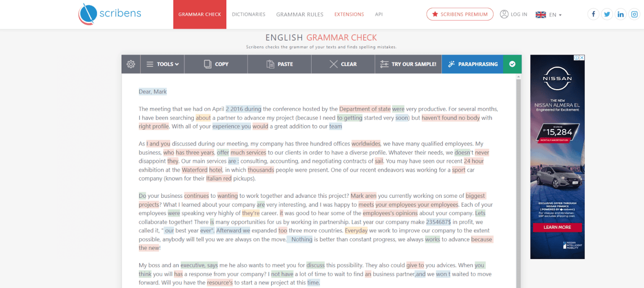Viewport: 644px width, 288px height.
Task: Open the Extensions menu item
Action: [349, 14]
